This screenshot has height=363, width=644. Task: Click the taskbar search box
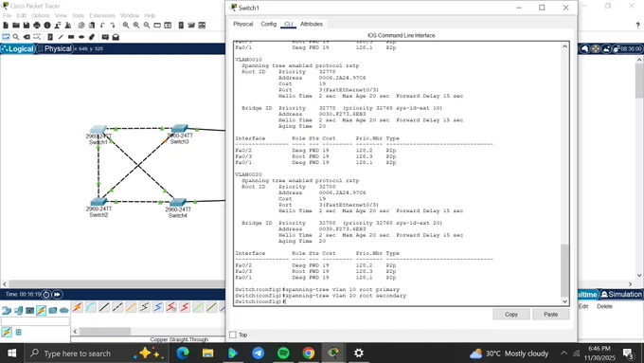[96, 354]
